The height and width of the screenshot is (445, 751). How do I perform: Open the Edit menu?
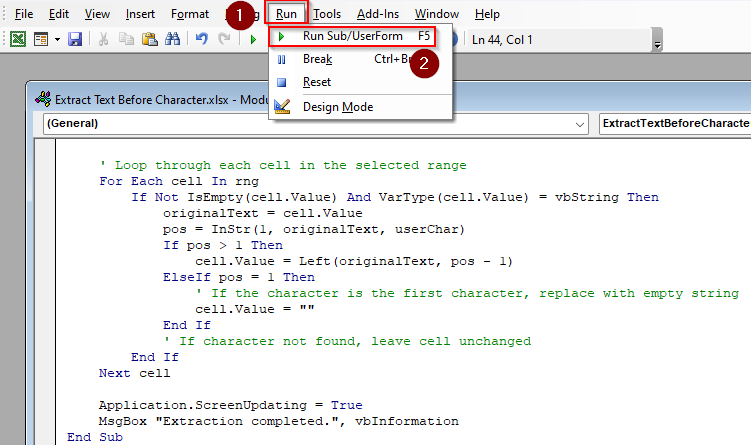(59, 14)
